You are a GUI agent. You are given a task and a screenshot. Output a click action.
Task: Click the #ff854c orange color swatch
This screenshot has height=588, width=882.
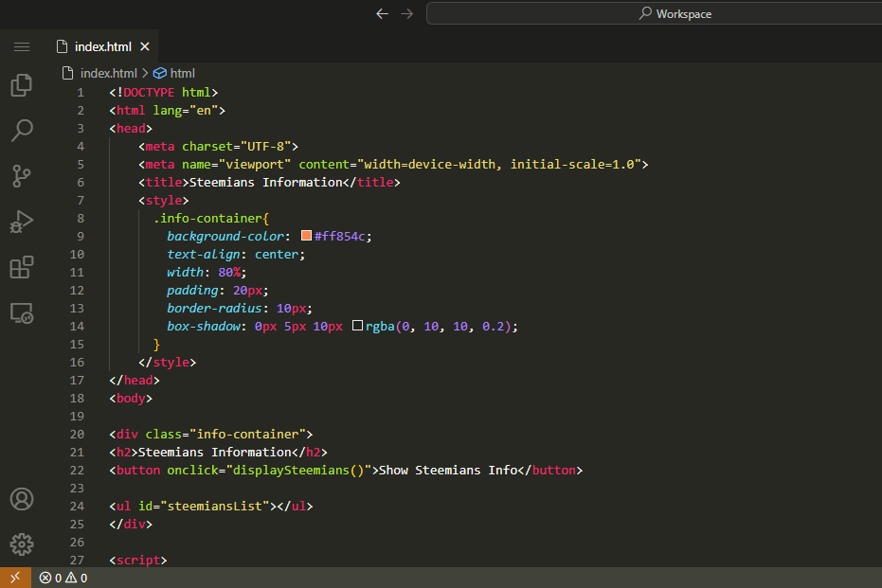point(307,236)
